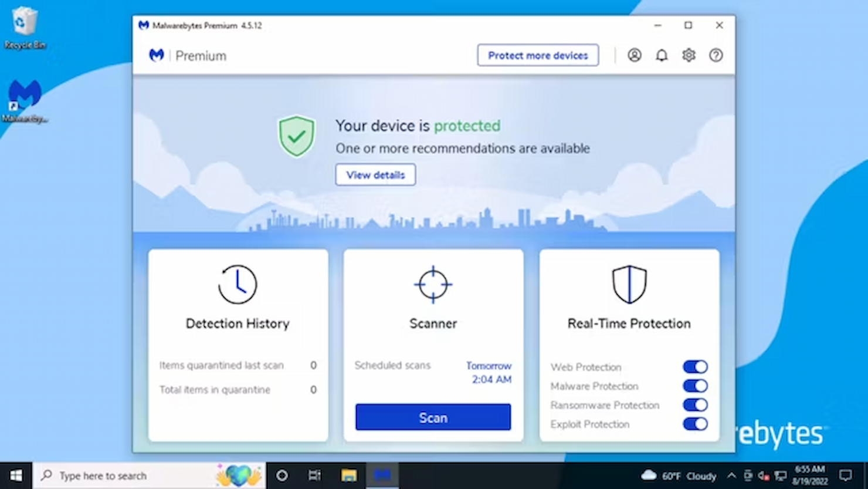Click the Malwarebytes logo beside Premium
This screenshot has height=489, width=868.
(x=157, y=55)
